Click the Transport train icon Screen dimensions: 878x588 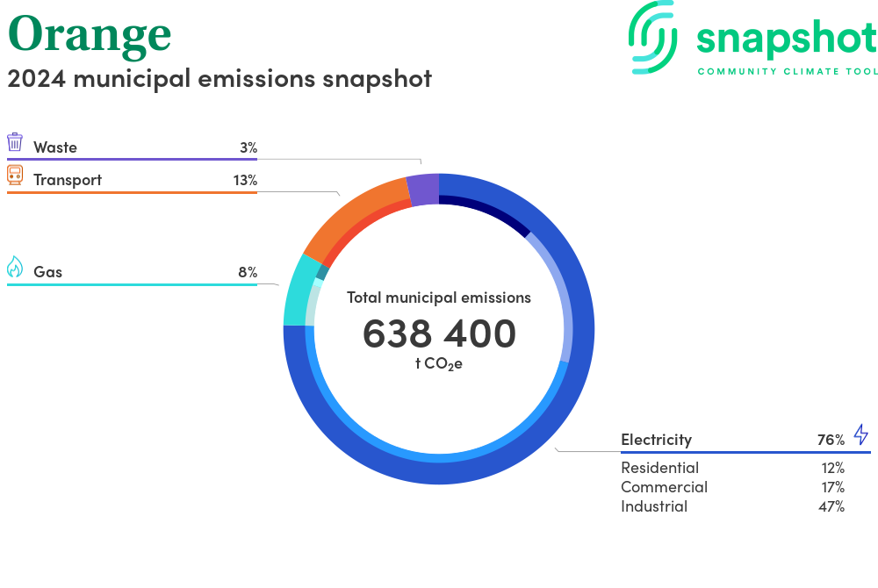[15, 175]
